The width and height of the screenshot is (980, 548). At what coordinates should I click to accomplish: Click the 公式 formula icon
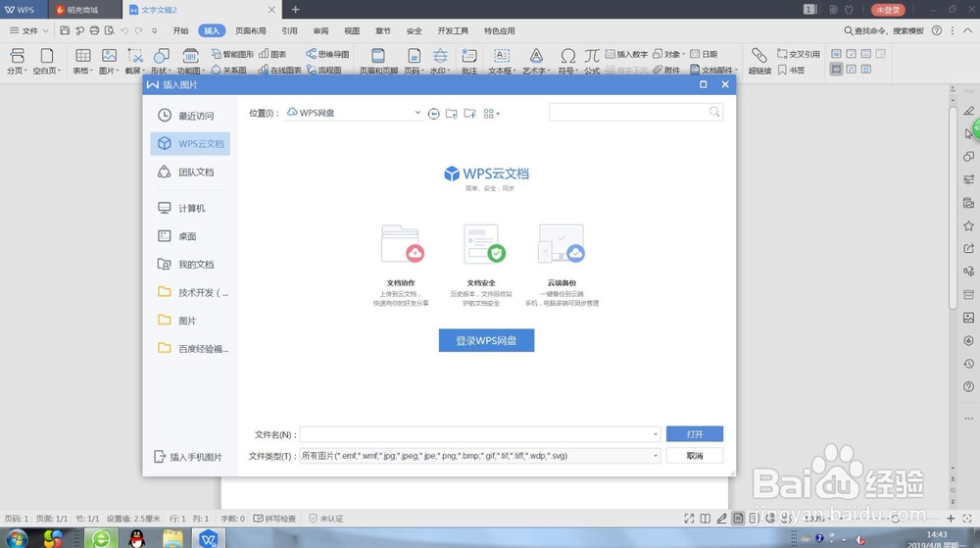592,61
